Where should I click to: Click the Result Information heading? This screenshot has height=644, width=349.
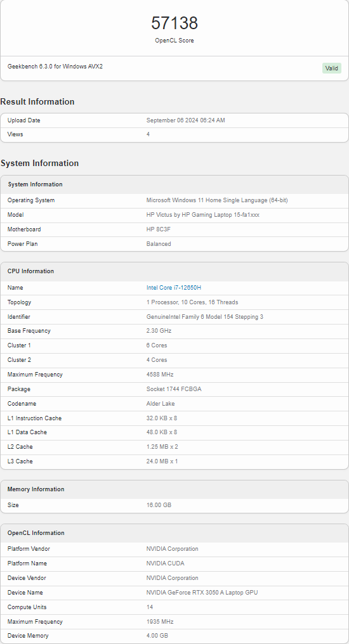point(37,101)
